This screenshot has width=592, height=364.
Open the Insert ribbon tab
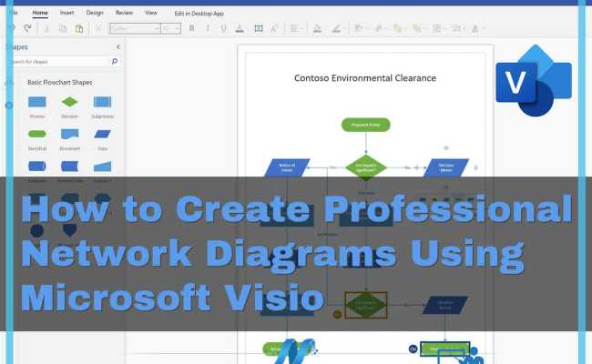coord(66,13)
